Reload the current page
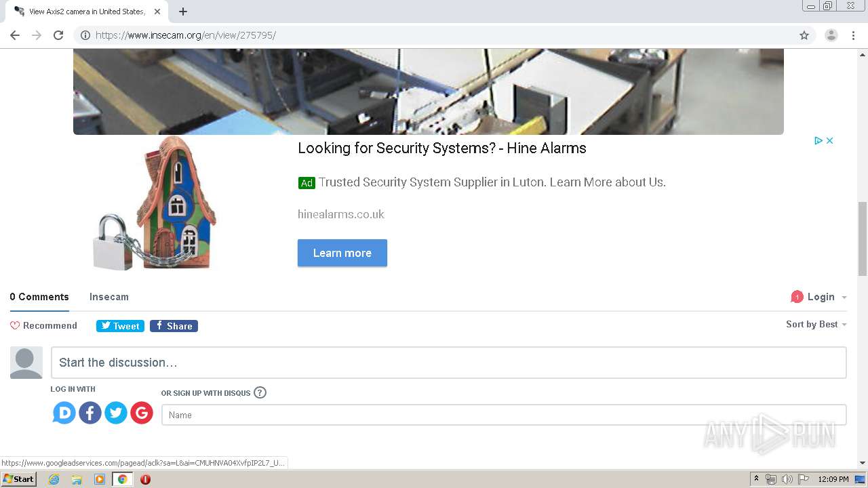The image size is (868, 488). click(x=58, y=35)
